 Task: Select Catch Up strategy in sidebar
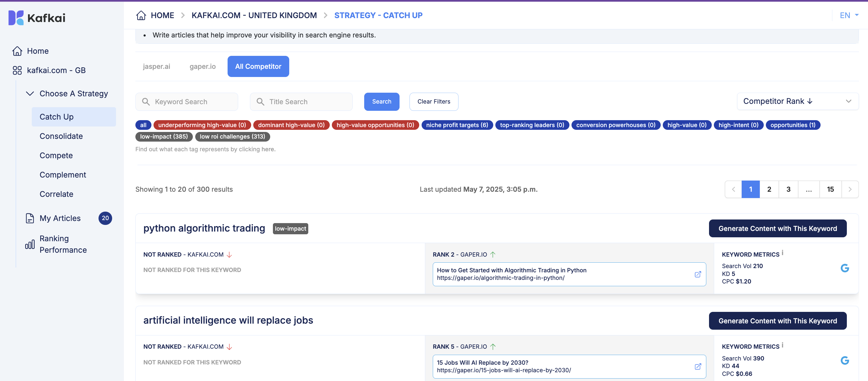[74, 117]
